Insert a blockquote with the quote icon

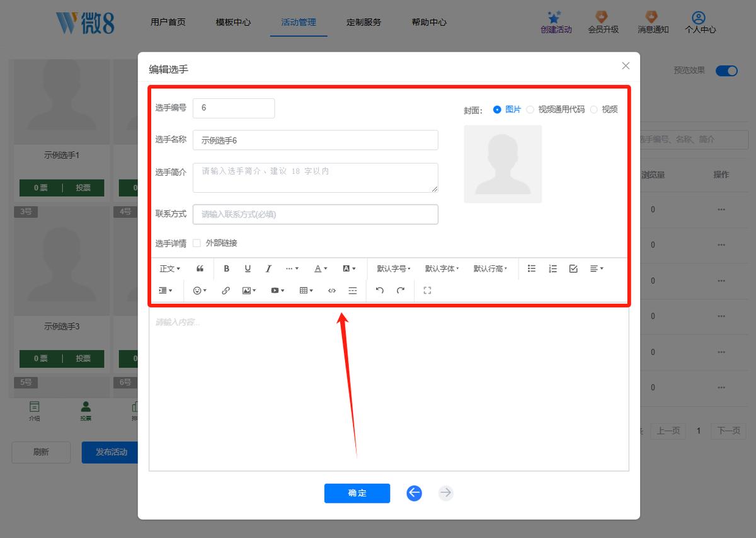pyautogui.click(x=200, y=269)
